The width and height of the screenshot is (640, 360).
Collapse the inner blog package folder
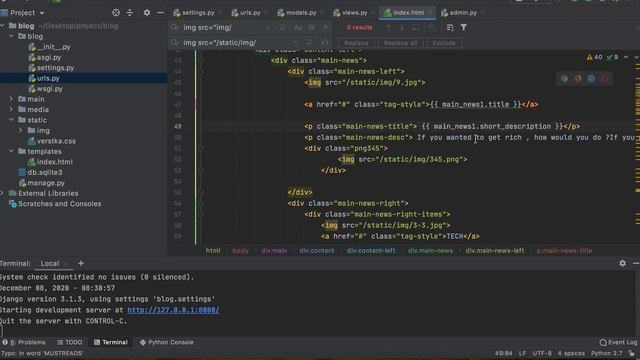click(11, 36)
